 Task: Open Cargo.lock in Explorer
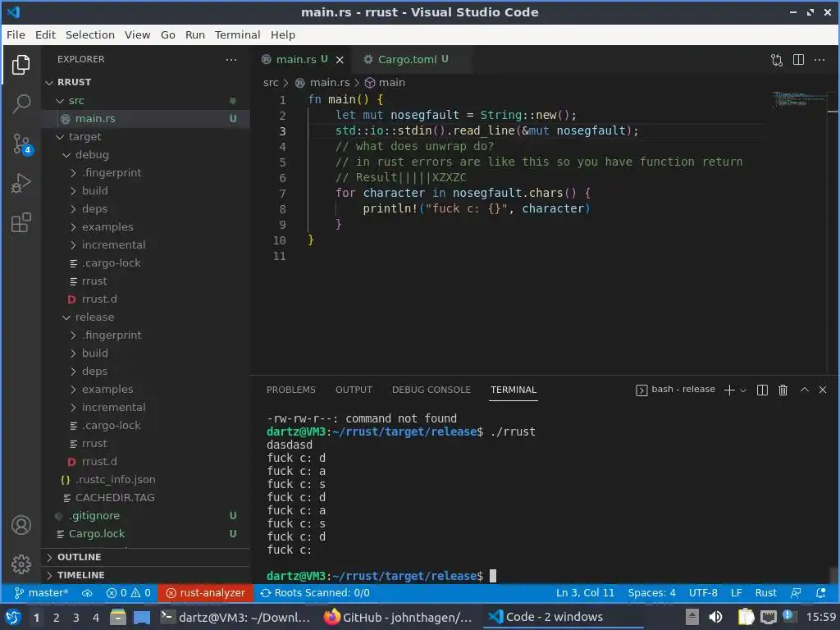pyautogui.click(x=146, y=533)
